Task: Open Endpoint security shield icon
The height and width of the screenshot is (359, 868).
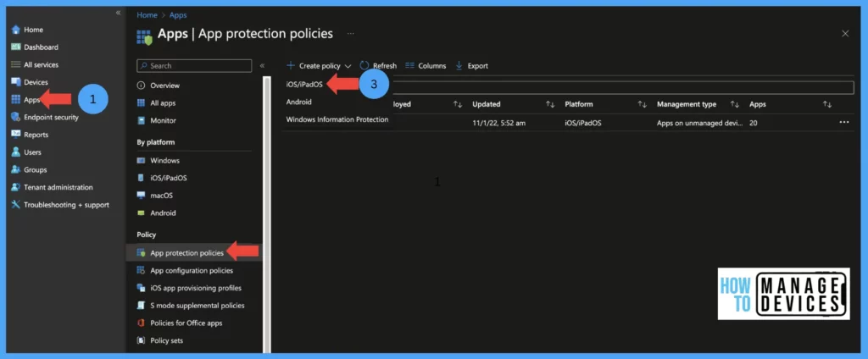Action: [15, 118]
